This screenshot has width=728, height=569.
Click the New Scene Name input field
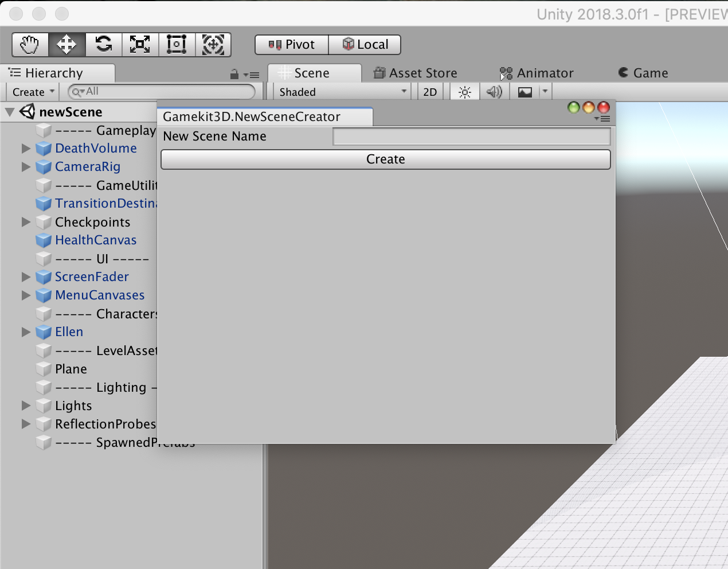coord(471,137)
